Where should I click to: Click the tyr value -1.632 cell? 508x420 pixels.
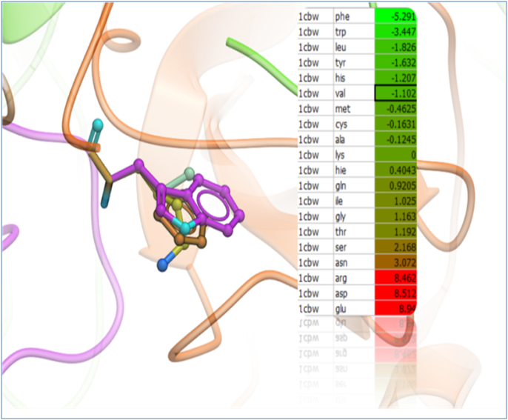(x=395, y=62)
